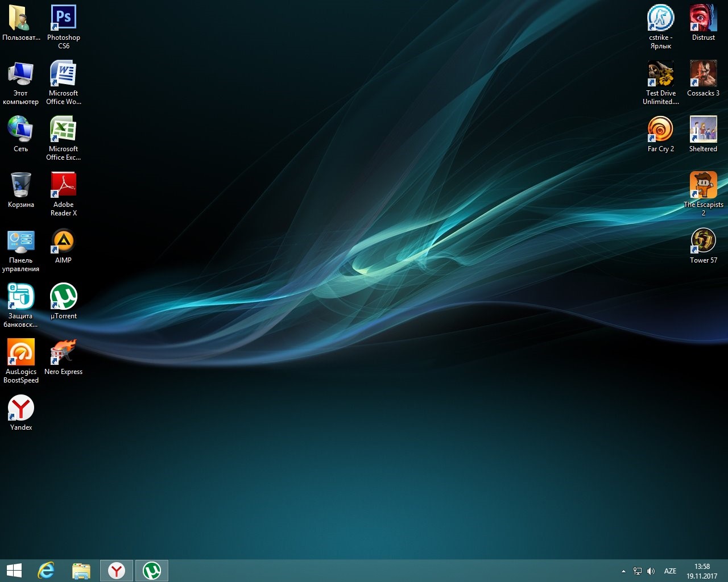Open Internet Explorer from the taskbar
Image resolution: width=728 pixels, height=582 pixels.
(x=46, y=571)
